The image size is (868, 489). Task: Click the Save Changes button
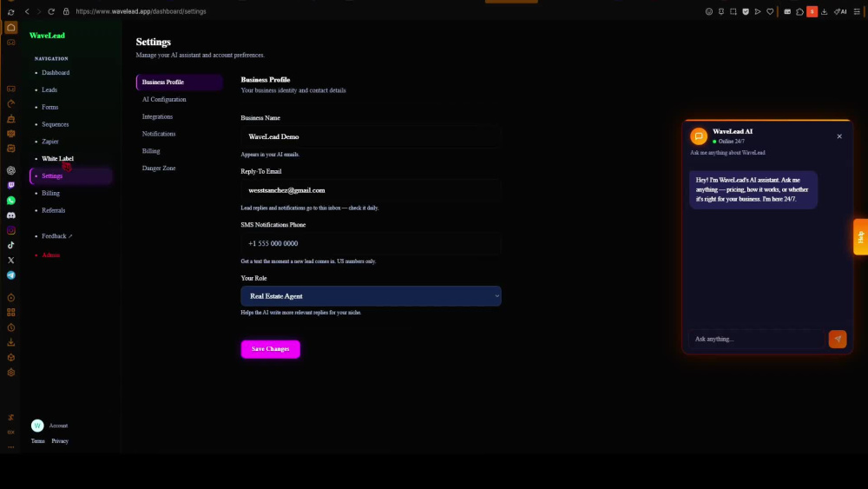(271, 349)
